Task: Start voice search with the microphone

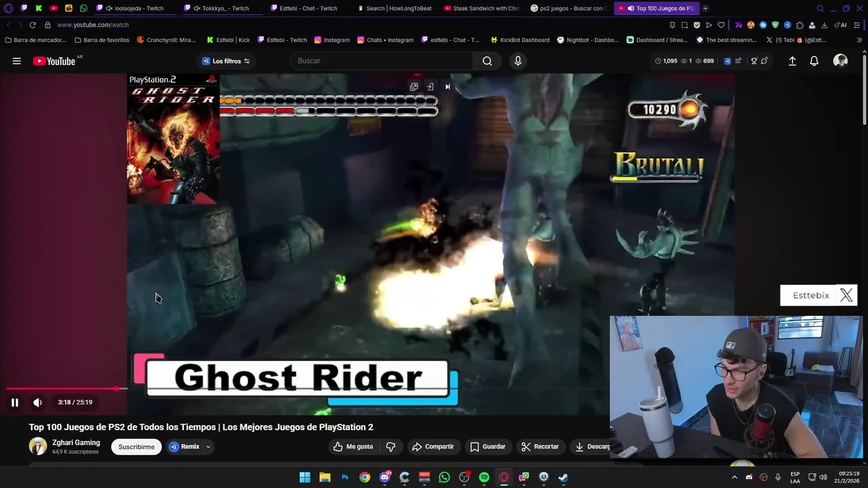Action: click(518, 61)
